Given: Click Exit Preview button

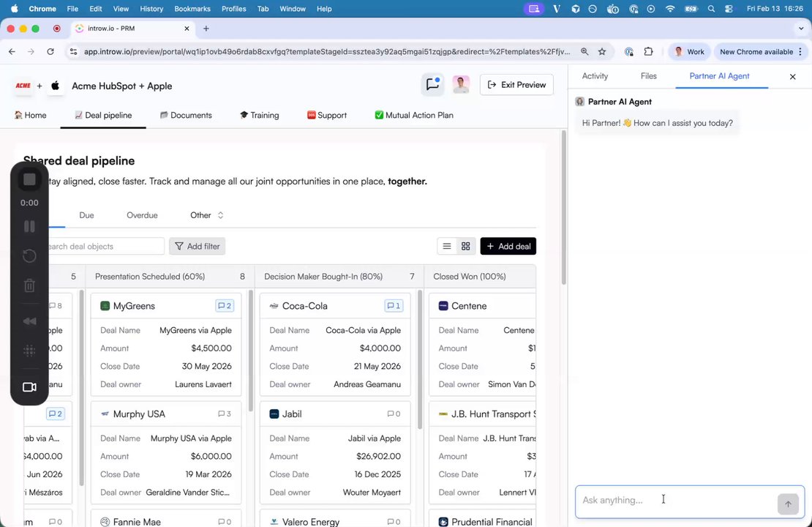Looking at the screenshot, I should click(x=516, y=84).
